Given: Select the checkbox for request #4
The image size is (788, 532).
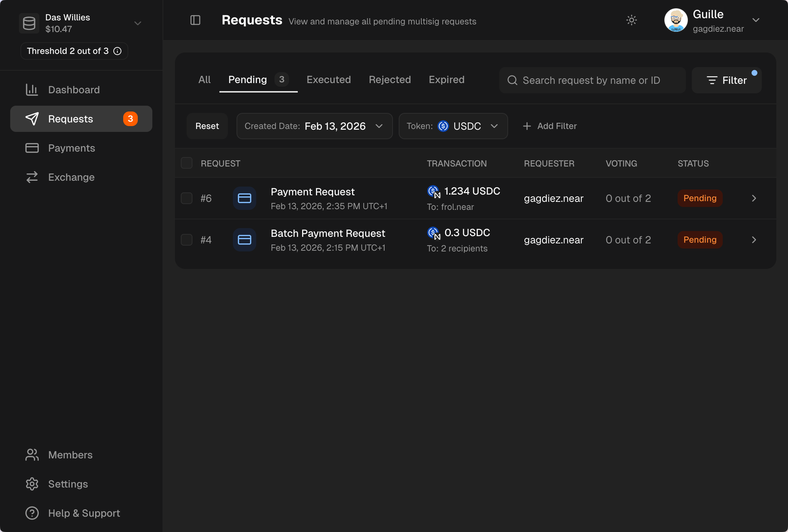Looking at the screenshot, I should click(187, 240).
